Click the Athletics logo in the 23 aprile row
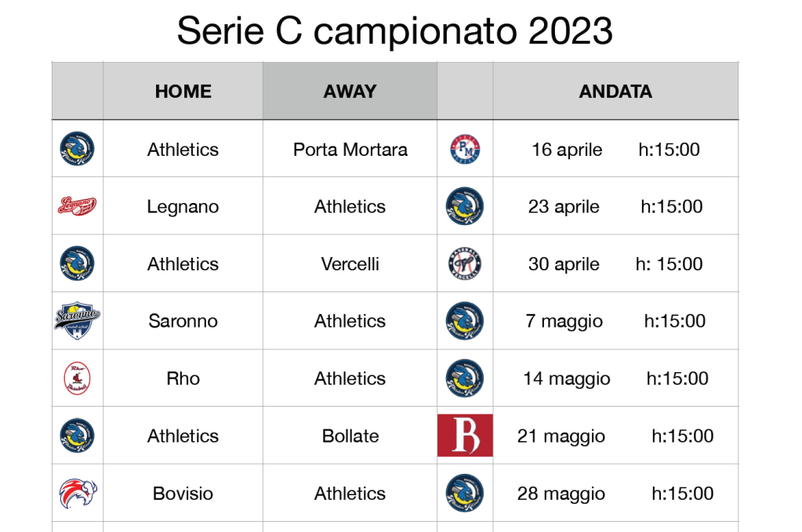The height and width of the screenshot is (532, 802). pyautogui.click(x=465, y=206)
